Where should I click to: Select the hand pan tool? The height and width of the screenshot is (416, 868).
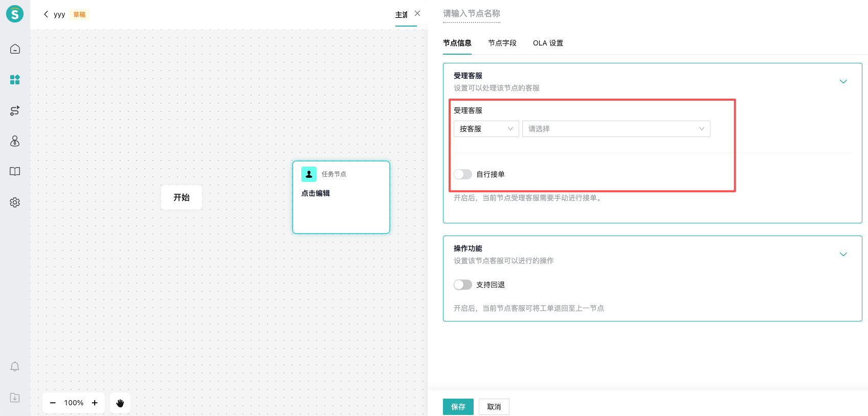pyautogui.click(x=120, y=403)
